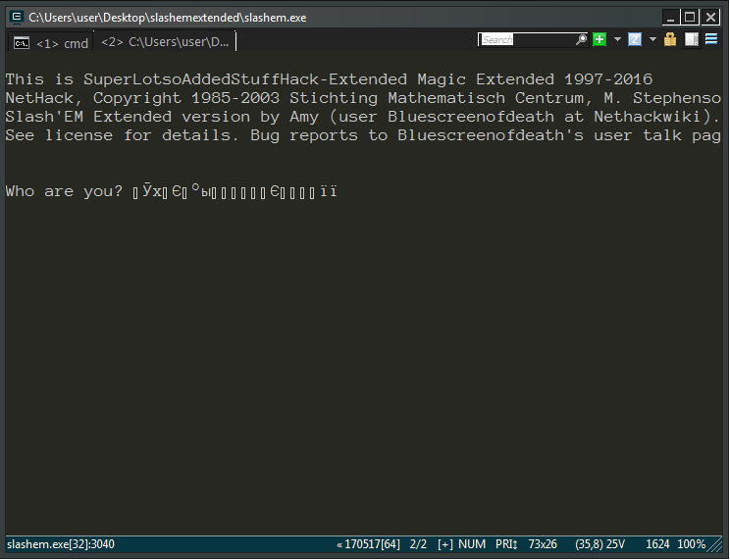
Task: Click the Slash'EM Extended version line
Action: 363,117
